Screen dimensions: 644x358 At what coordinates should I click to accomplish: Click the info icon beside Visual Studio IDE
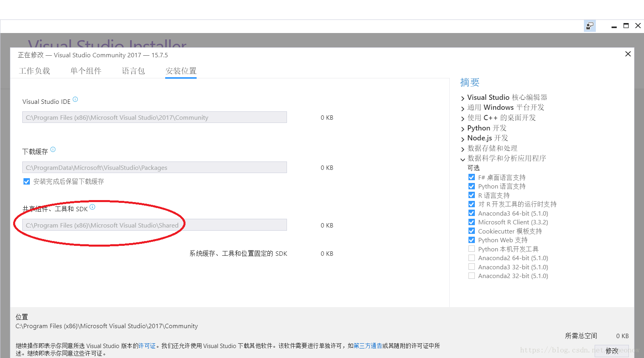(x=75, y=99)
